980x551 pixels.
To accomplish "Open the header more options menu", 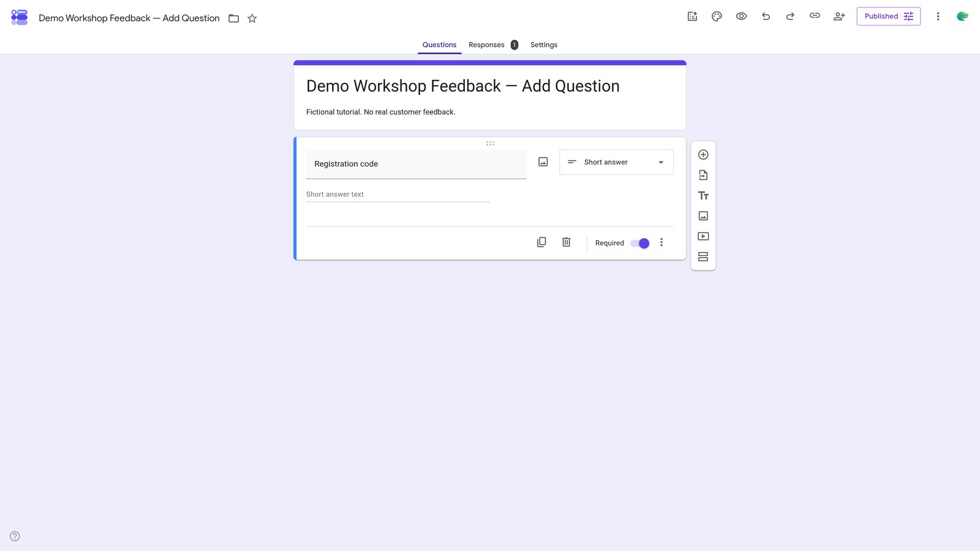I will click(x=938, y=17).
